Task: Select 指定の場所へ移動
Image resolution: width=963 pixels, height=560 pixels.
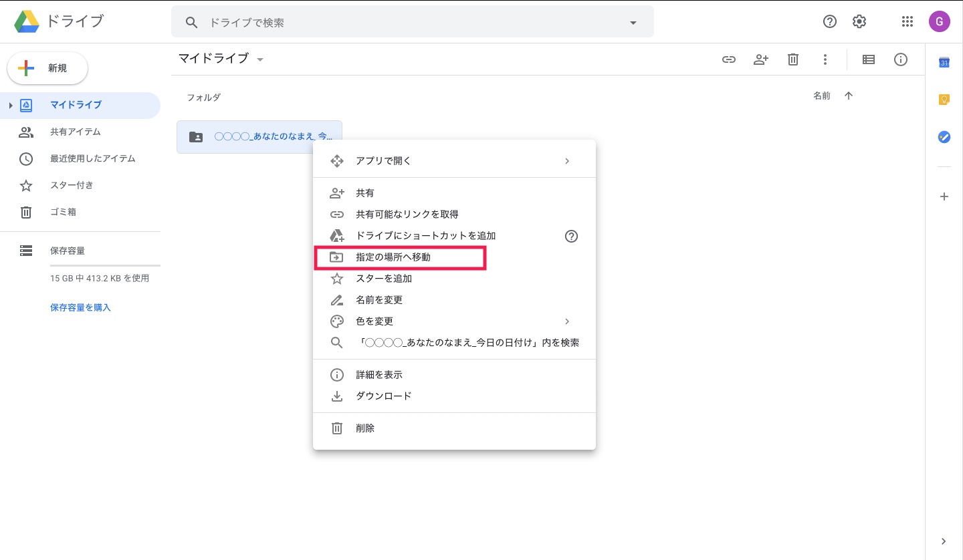Action: click(x=454, y=257)
